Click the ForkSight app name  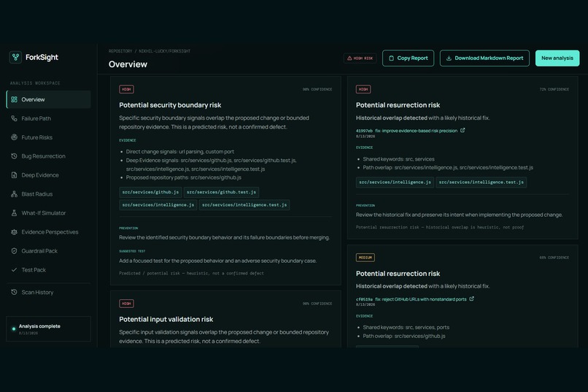42,58
